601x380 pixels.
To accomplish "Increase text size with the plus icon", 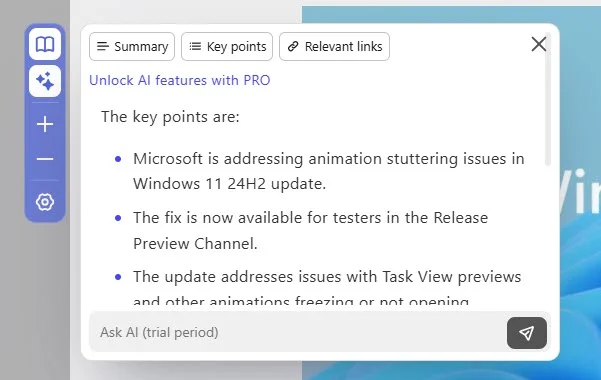I will (45, 124).
